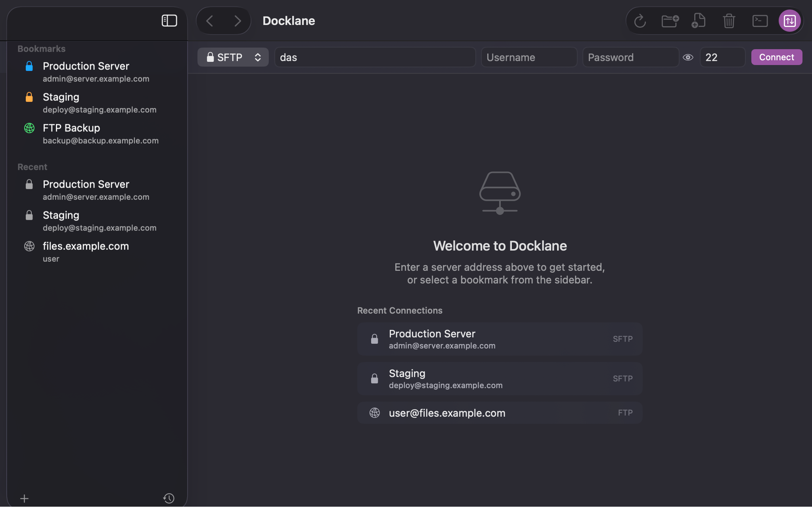
Task: Click the Docklane window title
Action: pyautogui.click(x=289, y=21)
